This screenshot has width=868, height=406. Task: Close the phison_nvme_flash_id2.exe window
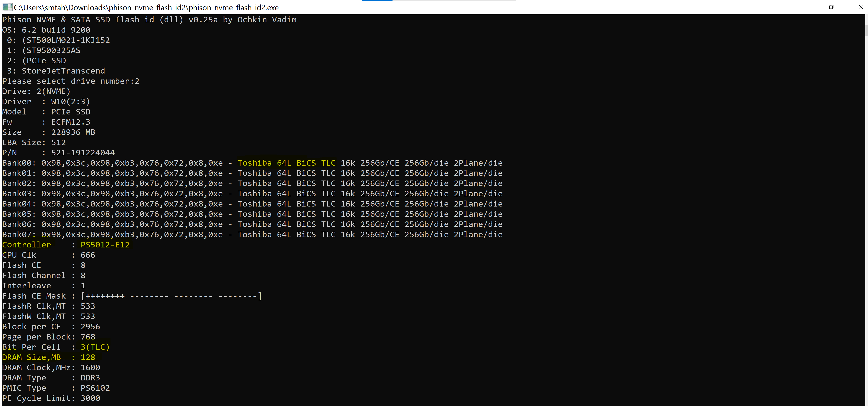coord(860,7)
